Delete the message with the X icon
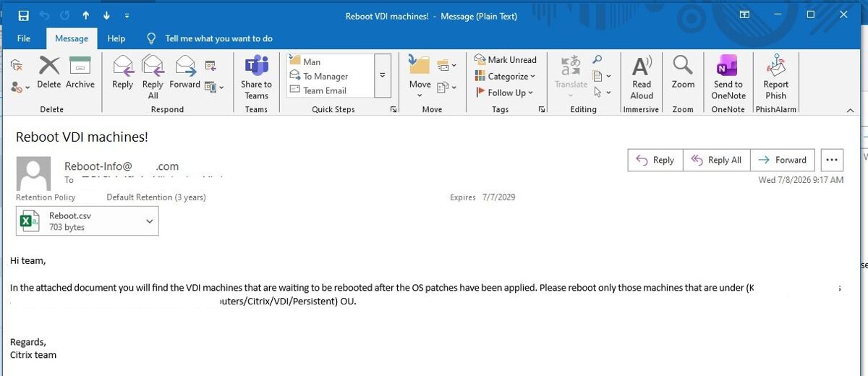 coord(49,72)
